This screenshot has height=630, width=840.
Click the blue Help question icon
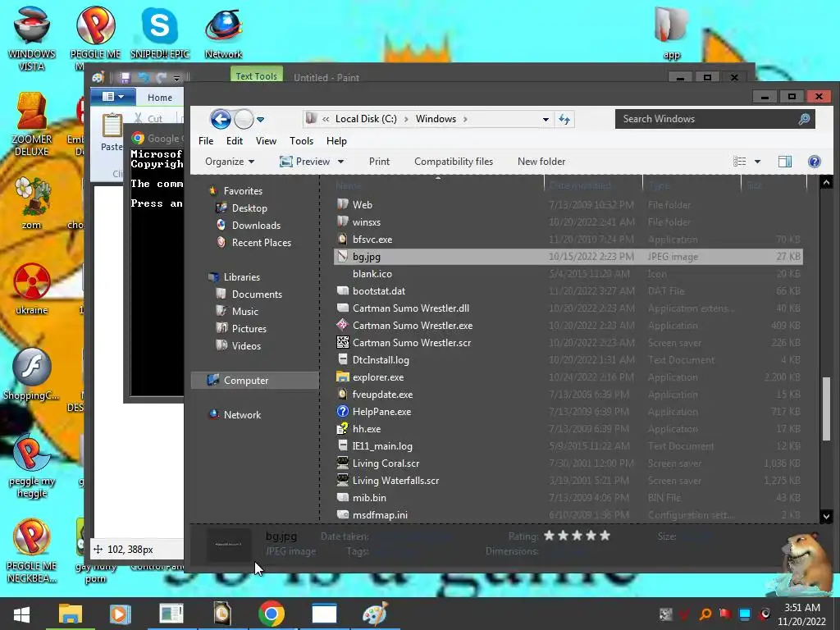pos(814,162)
